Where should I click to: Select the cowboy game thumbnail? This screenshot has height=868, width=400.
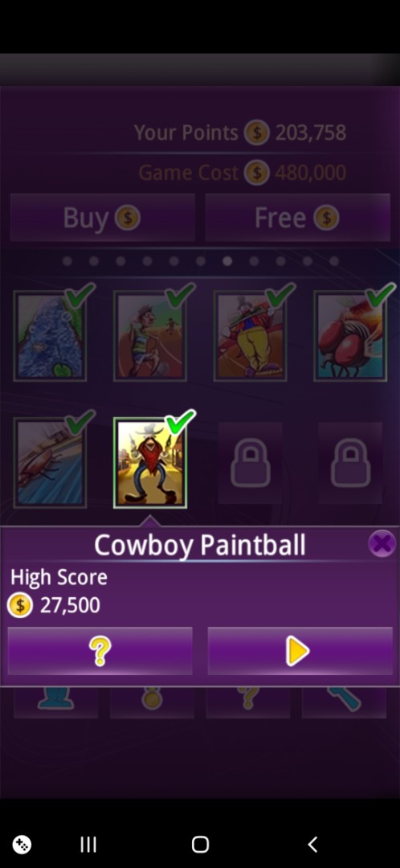[x=150, y=462]
